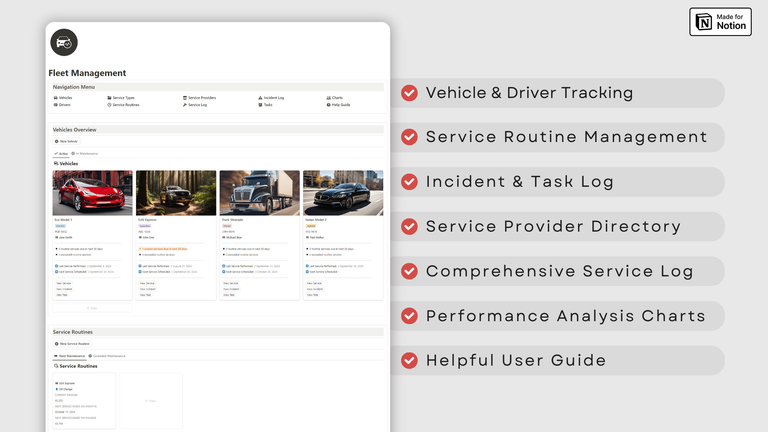Open the Eco Model 3 red car thumbnail
The image size is (768, 432).
(x=92, y=192)
